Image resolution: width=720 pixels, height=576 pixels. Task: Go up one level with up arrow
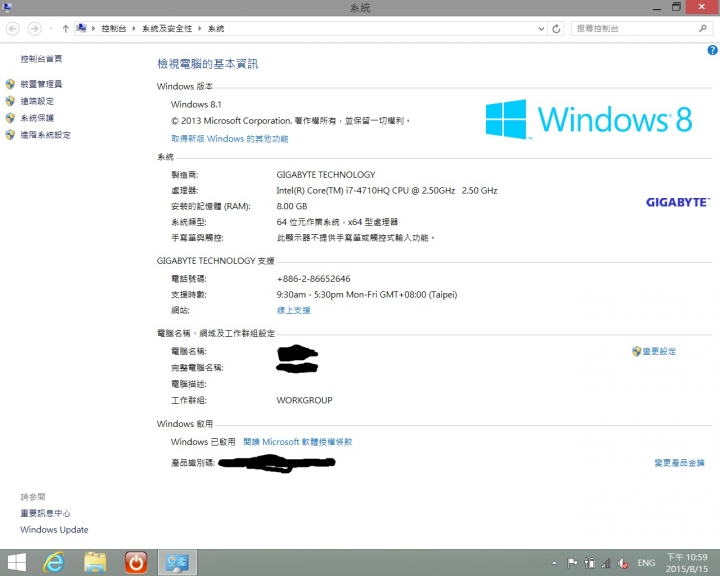pos(65,29)
